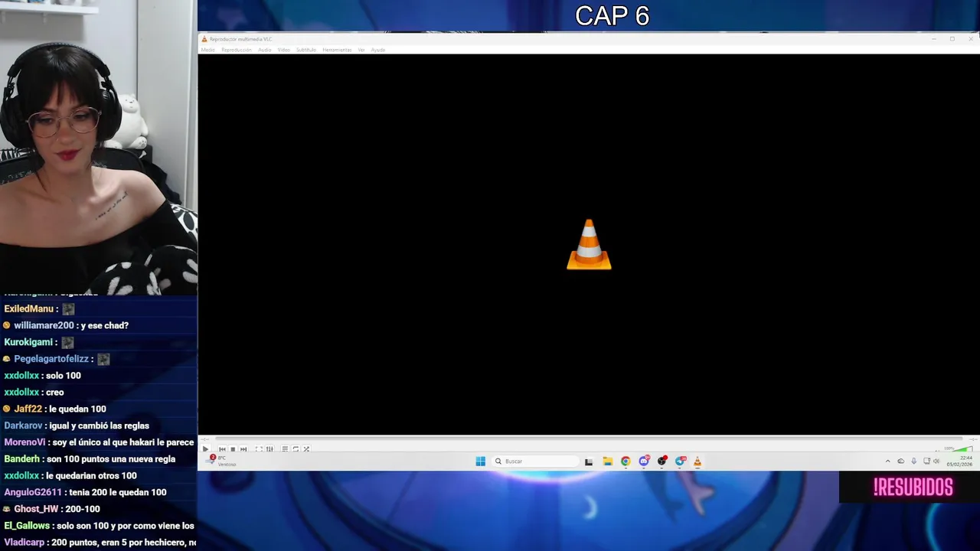Open the Audio menu in VLC
This screenshot has width=980, height=551.
click(265, 50)
